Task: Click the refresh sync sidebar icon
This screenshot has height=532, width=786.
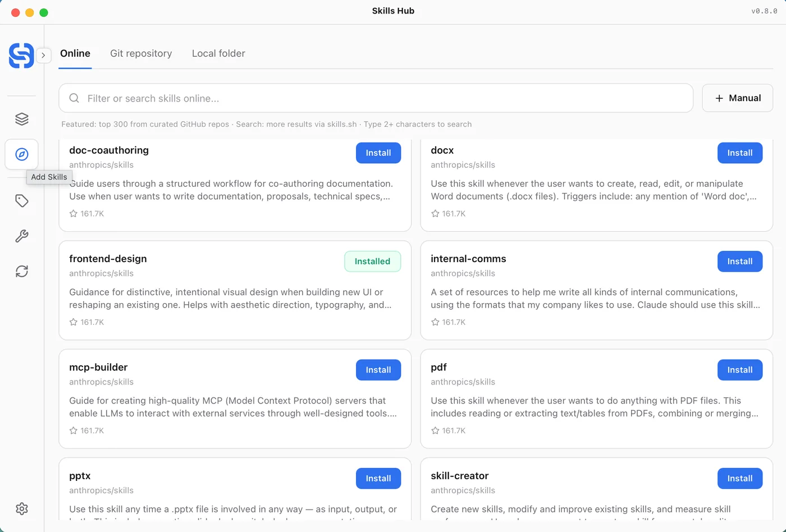Action: tap(22, 272)
